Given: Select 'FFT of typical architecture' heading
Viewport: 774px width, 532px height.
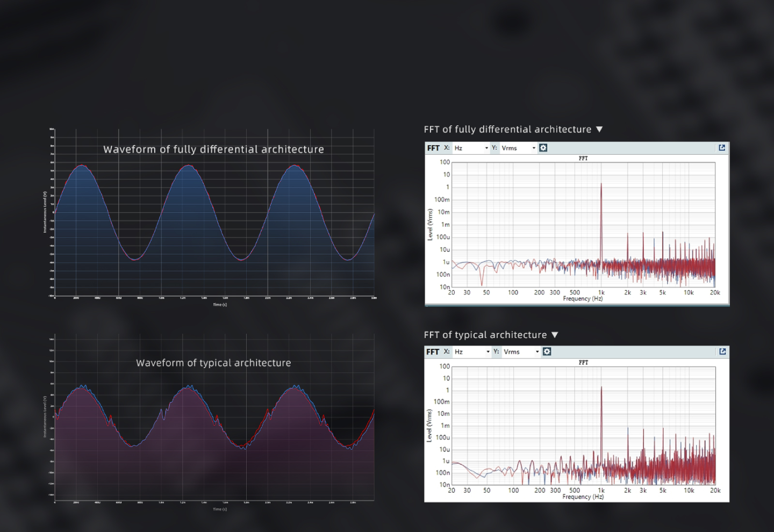Looking at the screenshot, I should coord(485,335).
